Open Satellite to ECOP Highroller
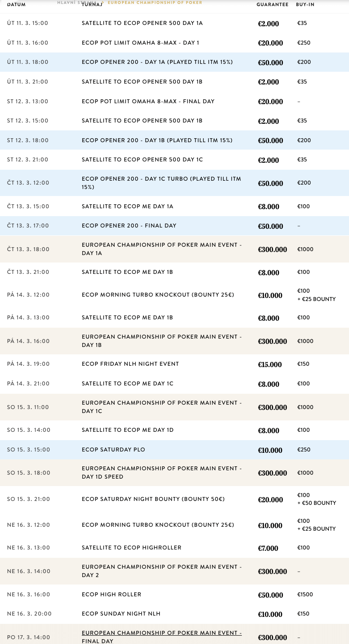Screen dimensions: 349x644 point(132,548)
